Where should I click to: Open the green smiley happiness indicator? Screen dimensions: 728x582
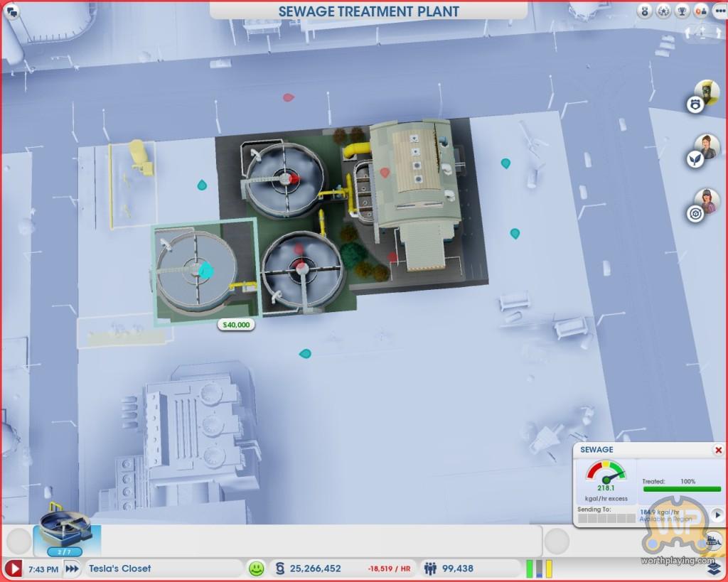(x=256, y=568)
